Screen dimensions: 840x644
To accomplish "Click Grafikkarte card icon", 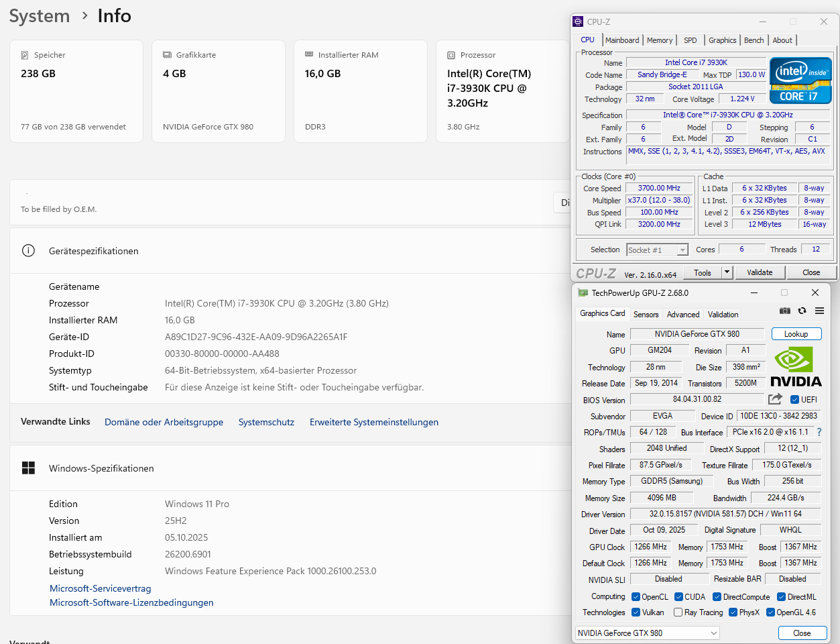I will coord(167,55).
